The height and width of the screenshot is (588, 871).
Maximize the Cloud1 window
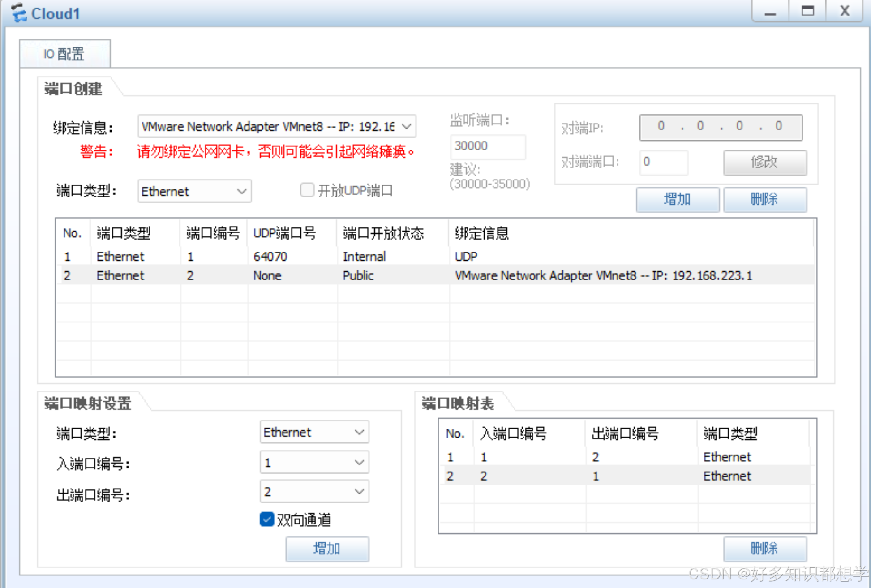coord(807,12)
